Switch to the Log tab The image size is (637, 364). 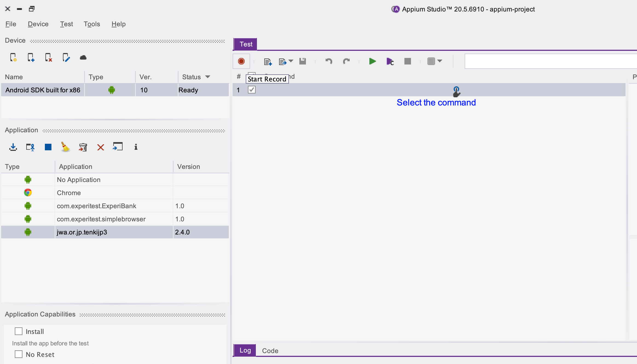[x=245, y=350]
